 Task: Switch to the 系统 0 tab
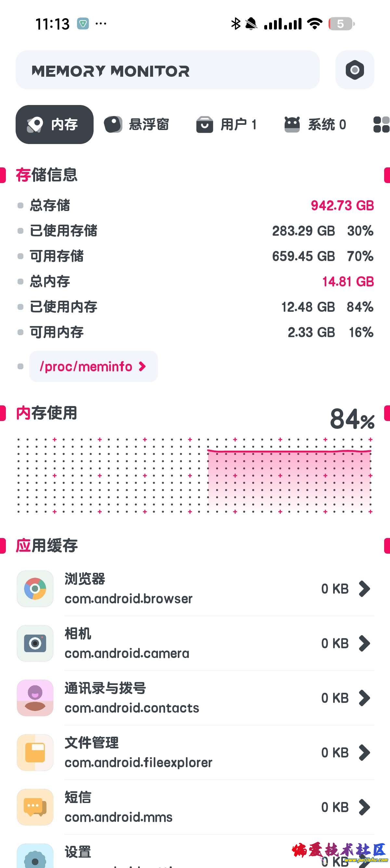coord(316,125)
